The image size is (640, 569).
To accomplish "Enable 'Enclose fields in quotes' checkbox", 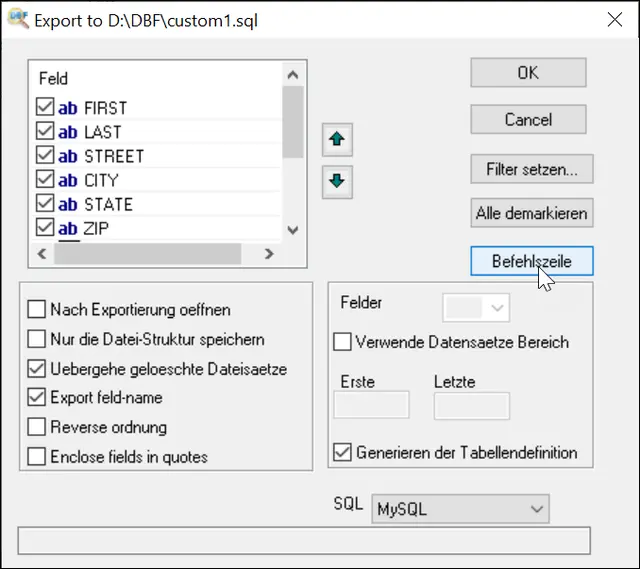I will tap(36, 456).
